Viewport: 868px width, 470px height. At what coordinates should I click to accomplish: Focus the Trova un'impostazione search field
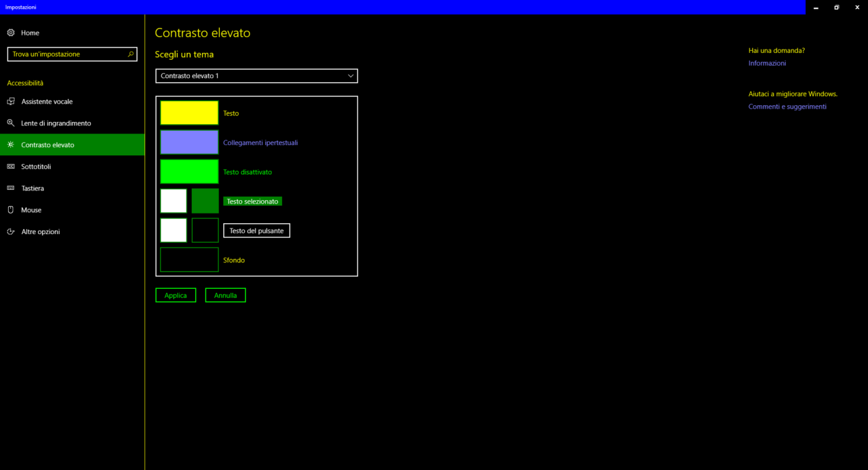pyautogui.click(x=68, y=54)
